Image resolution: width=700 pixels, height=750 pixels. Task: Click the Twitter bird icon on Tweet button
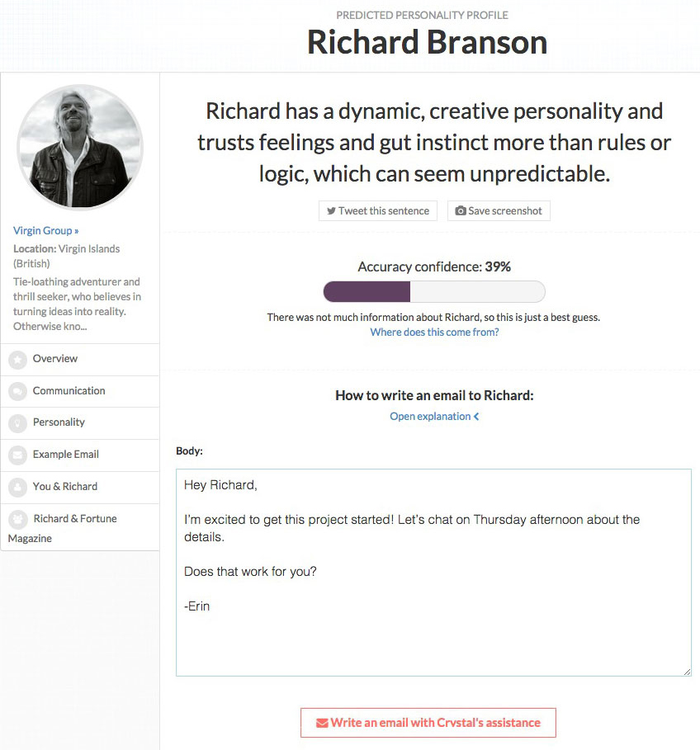[330, 210]
